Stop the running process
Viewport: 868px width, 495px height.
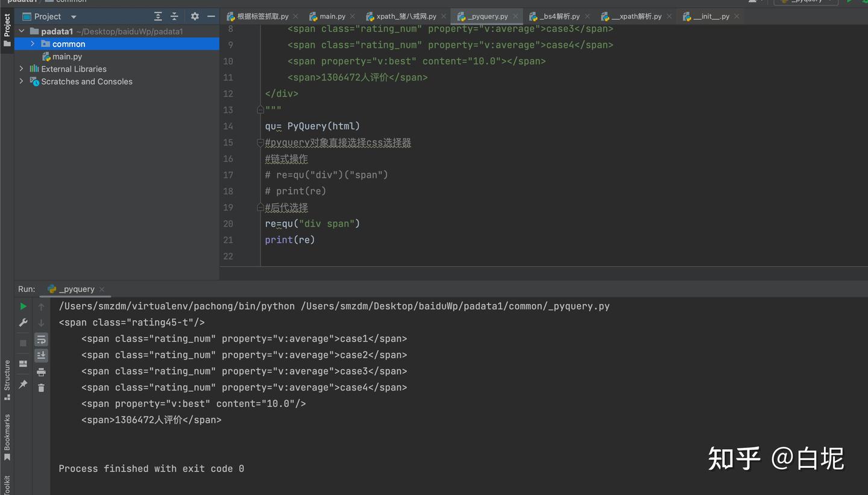(23, 343)
